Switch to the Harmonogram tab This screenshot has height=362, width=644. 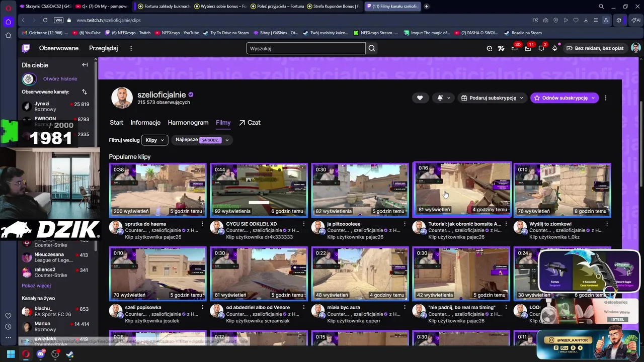188,123
